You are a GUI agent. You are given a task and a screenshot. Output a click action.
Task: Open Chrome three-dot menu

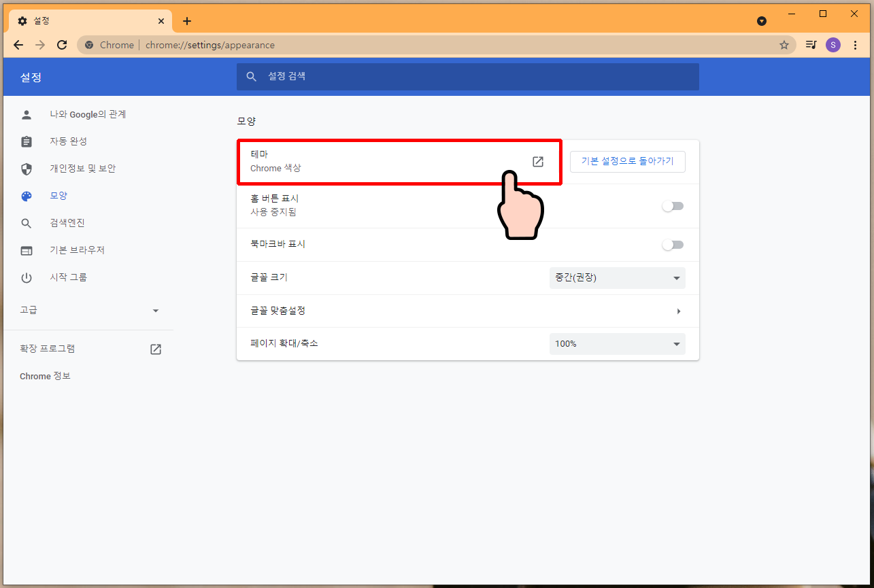[855, 45]
